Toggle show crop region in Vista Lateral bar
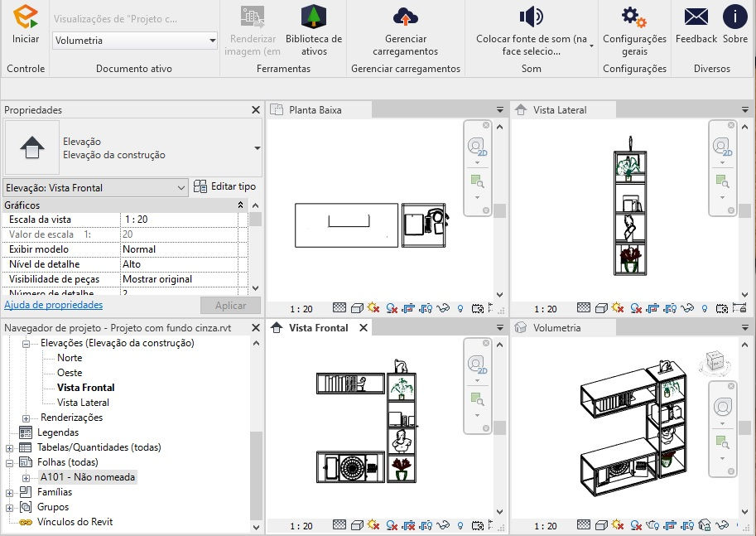Viewport: 756px width, 536px height. pos(670,308)
